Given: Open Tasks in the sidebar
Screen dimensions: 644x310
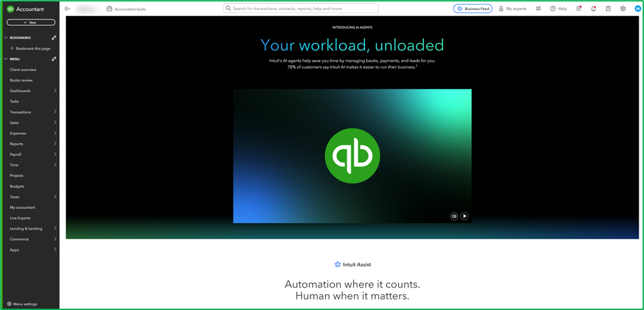Looking at the screenshot, I should tap(14, 101).
